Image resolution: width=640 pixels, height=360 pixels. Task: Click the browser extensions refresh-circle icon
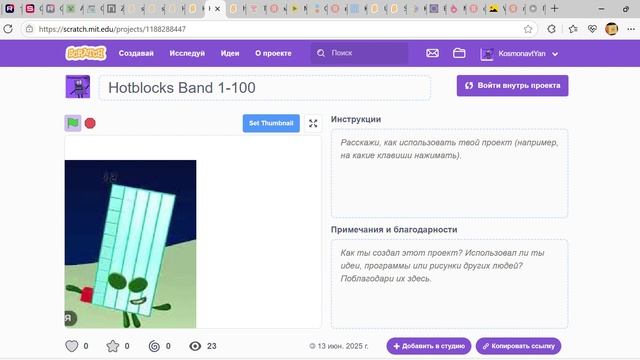click(551, 29)
